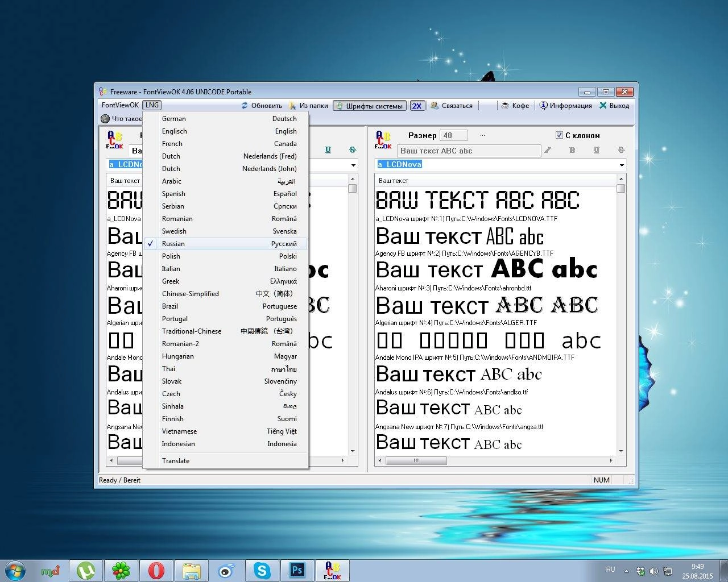Select Arabic language entry

pyautogui.click(x=225, y=181)
